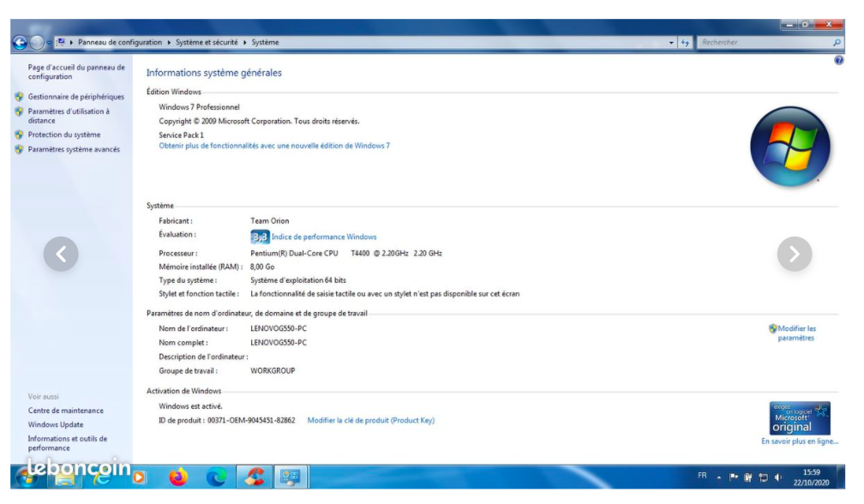Open Protection du système
This screenshot has width=864, height=504.
click(64, 135)
